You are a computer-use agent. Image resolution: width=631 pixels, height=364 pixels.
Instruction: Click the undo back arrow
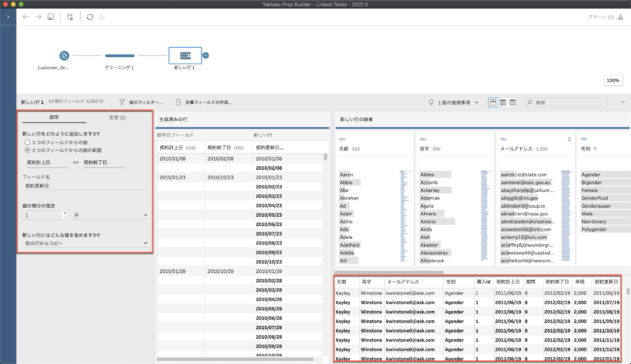pyautogui.click(x=26, y=17)
